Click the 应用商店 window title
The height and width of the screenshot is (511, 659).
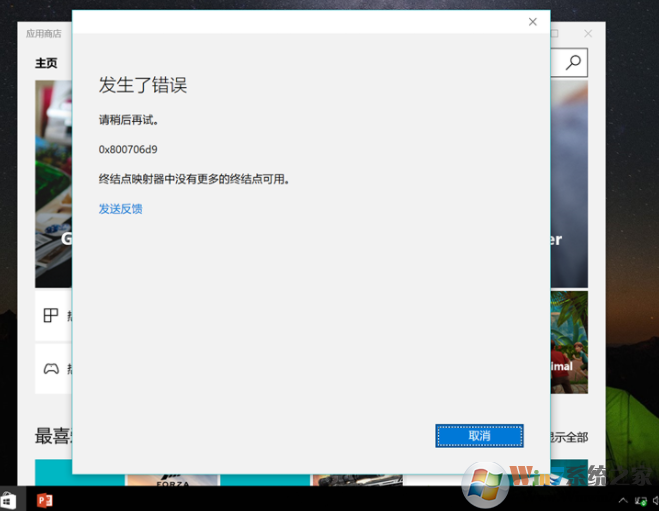coord(44,34)
